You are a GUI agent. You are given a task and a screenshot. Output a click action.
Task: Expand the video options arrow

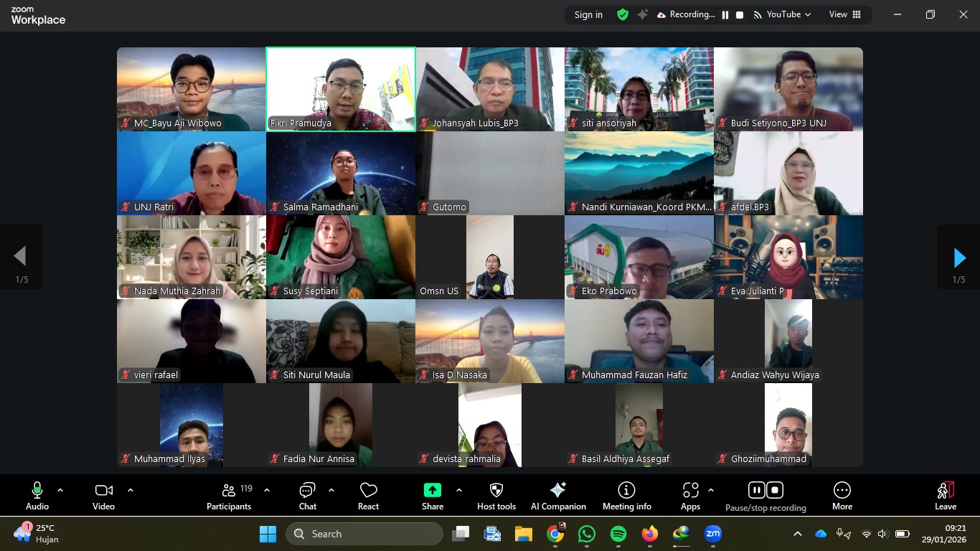[131, 491]
